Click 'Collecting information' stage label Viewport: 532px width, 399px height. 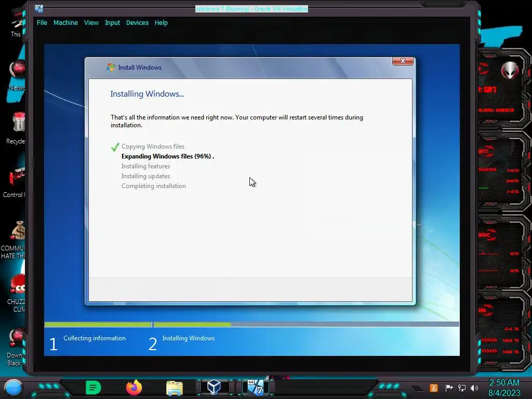pyautogui.click(x=95, y=338)
